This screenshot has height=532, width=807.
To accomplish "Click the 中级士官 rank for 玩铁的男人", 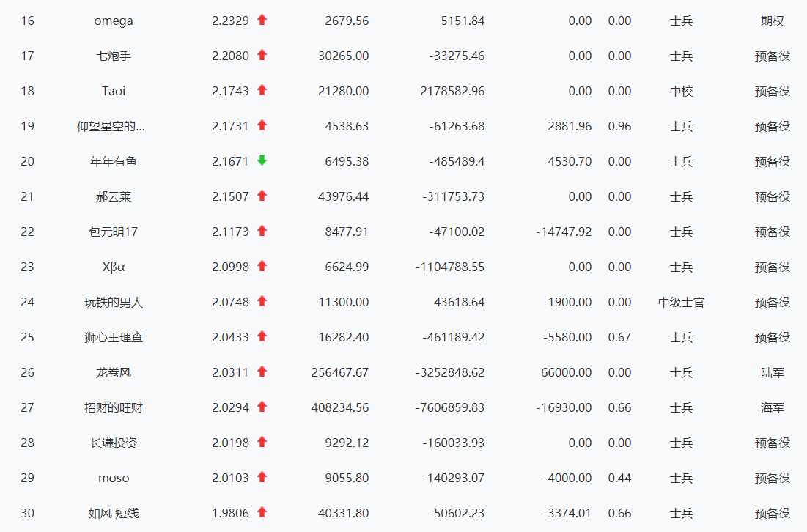I will [681, 303].
